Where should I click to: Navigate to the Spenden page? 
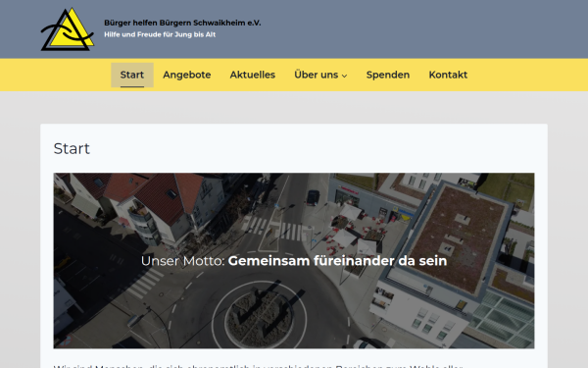tap(388, 75)
